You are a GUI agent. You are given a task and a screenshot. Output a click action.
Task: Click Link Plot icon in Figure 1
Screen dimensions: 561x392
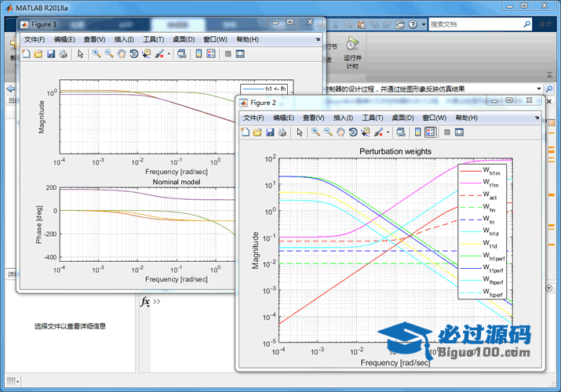click(182, 54)
